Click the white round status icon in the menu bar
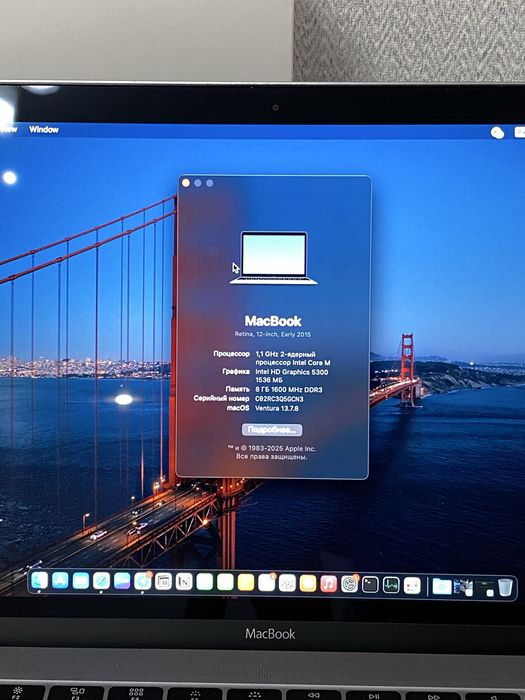 pyautogui.click(x=497, y=133)
